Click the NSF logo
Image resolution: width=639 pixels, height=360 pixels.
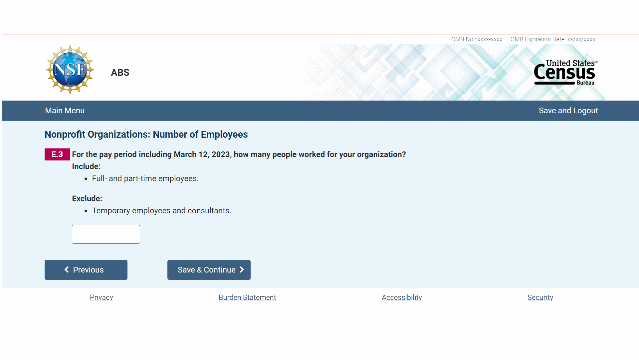click(70, 69)
